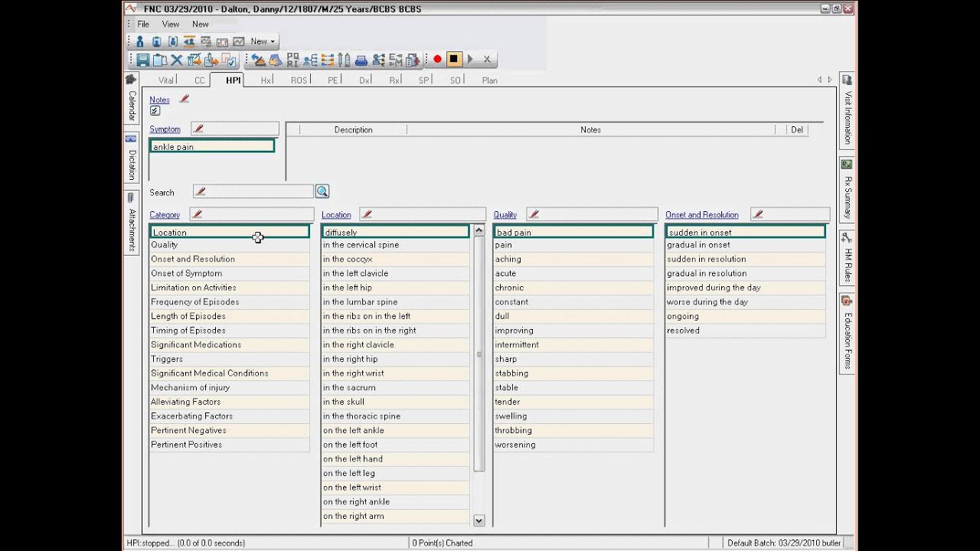This screenshot has width=980, height=551.
Task: Click the gray X cancel next to play
Action: click(487, 59)
